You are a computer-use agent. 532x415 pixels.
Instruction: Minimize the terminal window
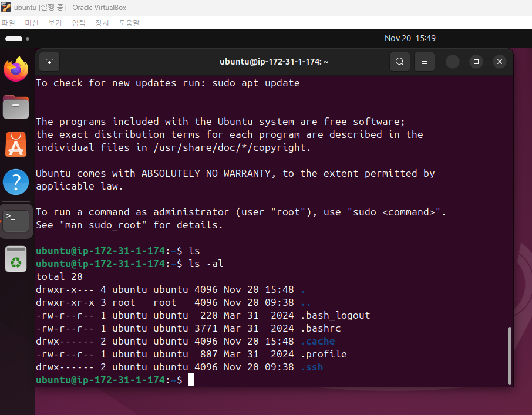pos(453,62)
